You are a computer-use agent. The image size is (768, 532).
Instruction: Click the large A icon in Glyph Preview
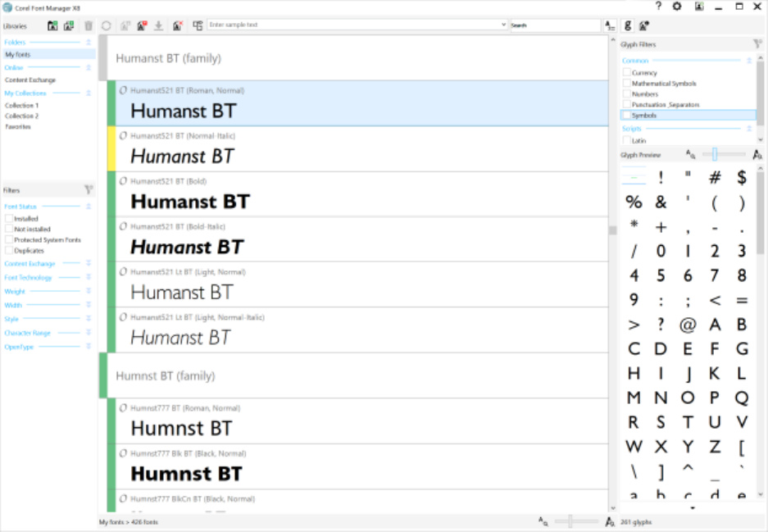point(757,155)
